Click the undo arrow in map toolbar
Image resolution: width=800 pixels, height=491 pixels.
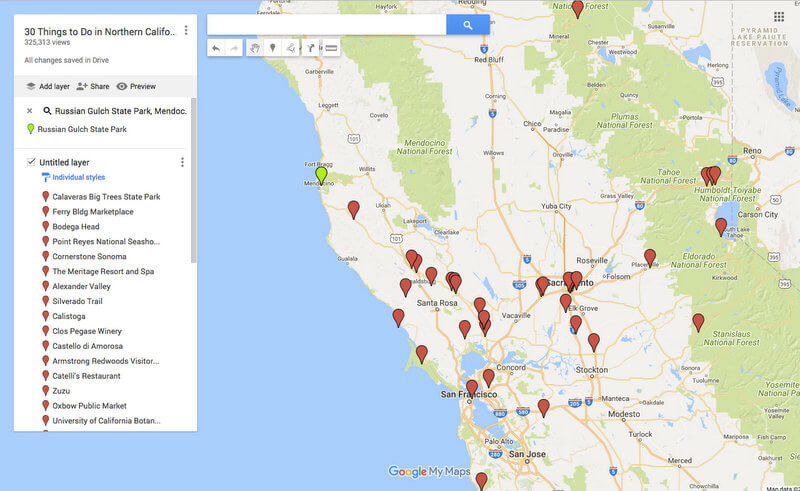click(x=216, y=48)
